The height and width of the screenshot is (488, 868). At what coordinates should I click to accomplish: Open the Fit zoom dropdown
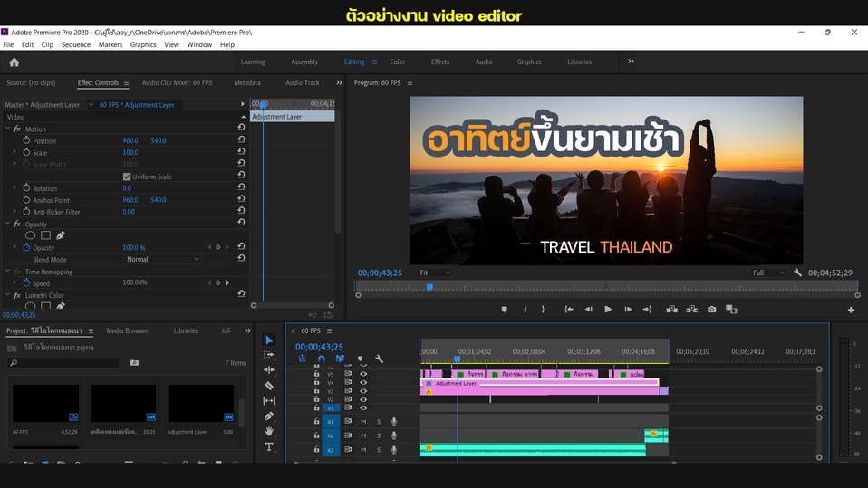click(435, 273)
